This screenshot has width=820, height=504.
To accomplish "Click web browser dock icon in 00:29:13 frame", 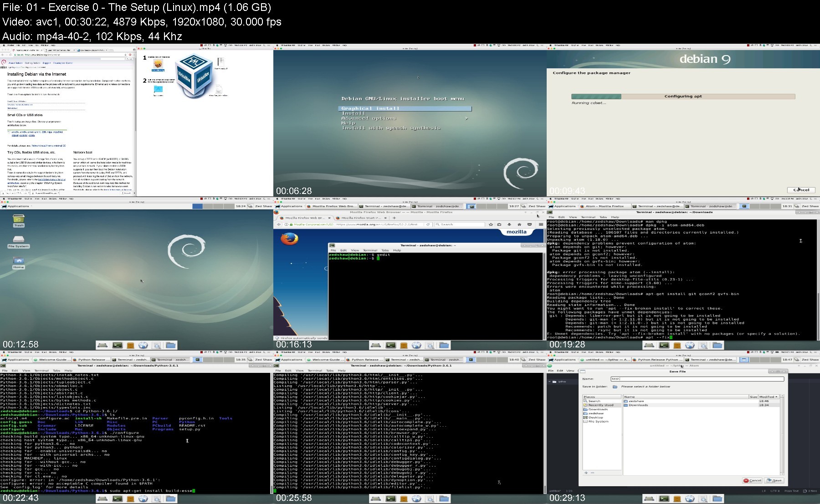I will [690, 499].
